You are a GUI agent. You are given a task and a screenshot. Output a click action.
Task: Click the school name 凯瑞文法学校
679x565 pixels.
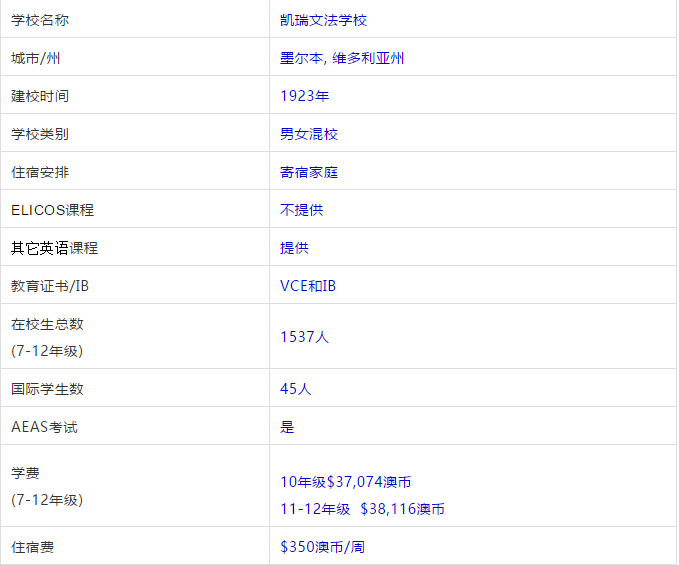(324, 20)
